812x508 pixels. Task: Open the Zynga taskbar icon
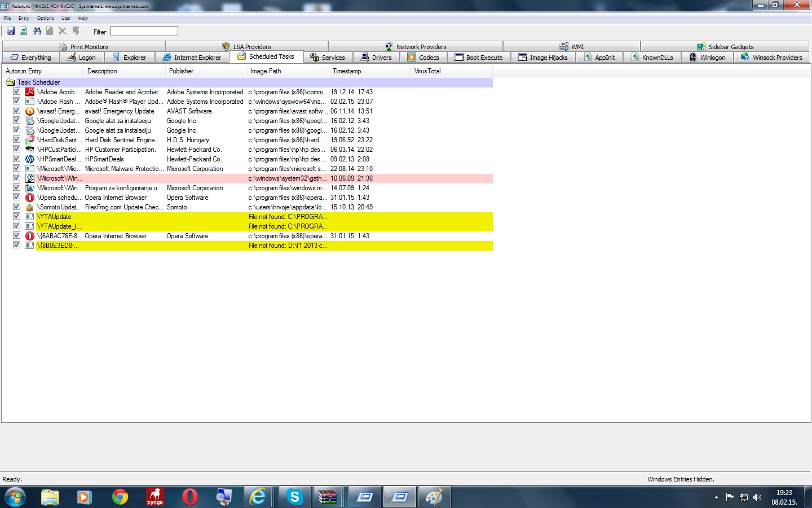point(155,497)
